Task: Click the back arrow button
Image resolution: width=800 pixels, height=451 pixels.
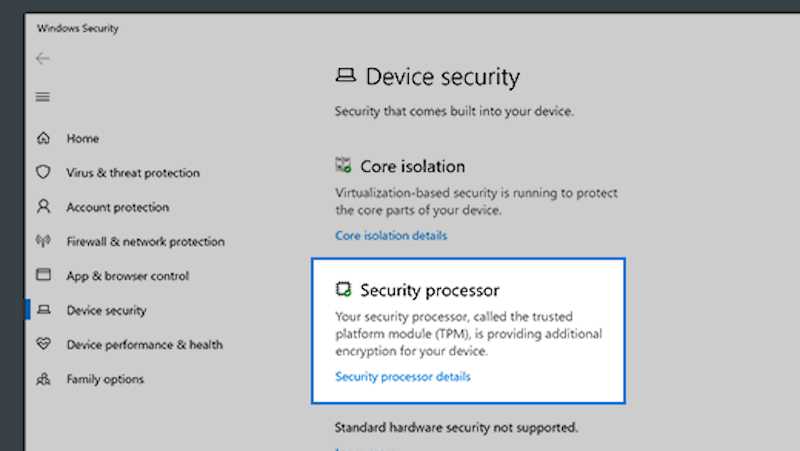Action: (42, 59)
